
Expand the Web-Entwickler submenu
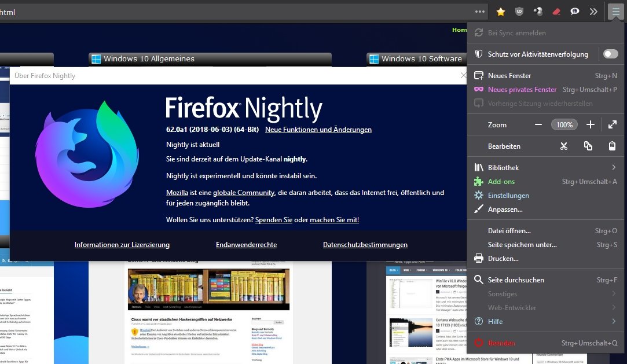click(x=545, y=308)
